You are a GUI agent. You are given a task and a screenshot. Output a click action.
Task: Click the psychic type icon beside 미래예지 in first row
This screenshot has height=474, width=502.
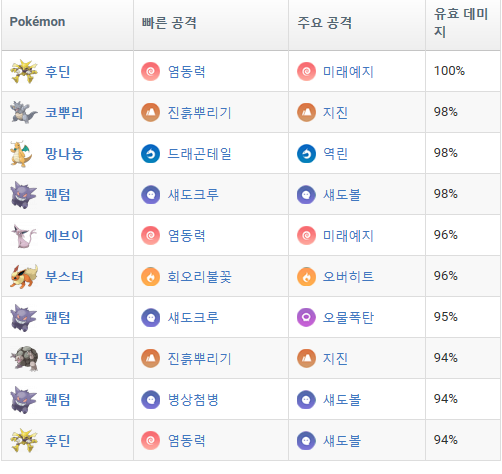pos(306,71)
